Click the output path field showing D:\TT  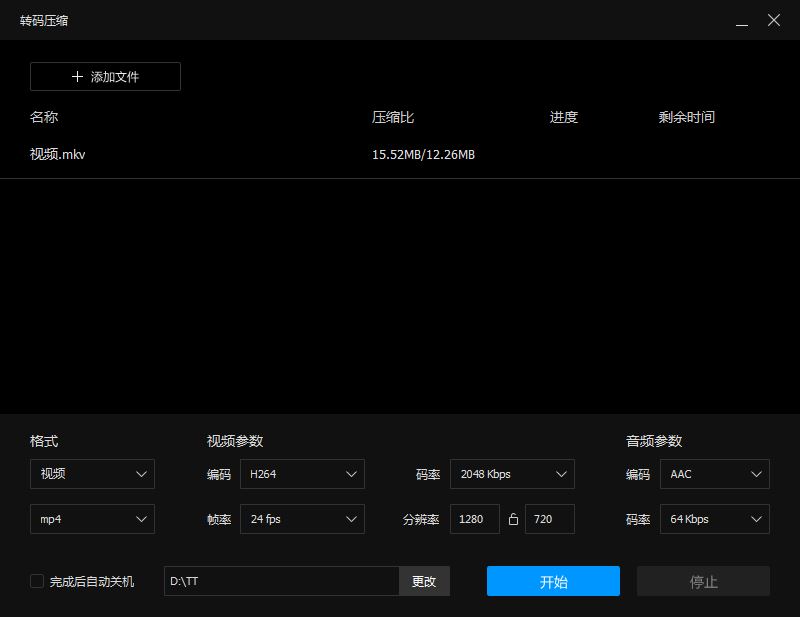[x=280, y=581]
